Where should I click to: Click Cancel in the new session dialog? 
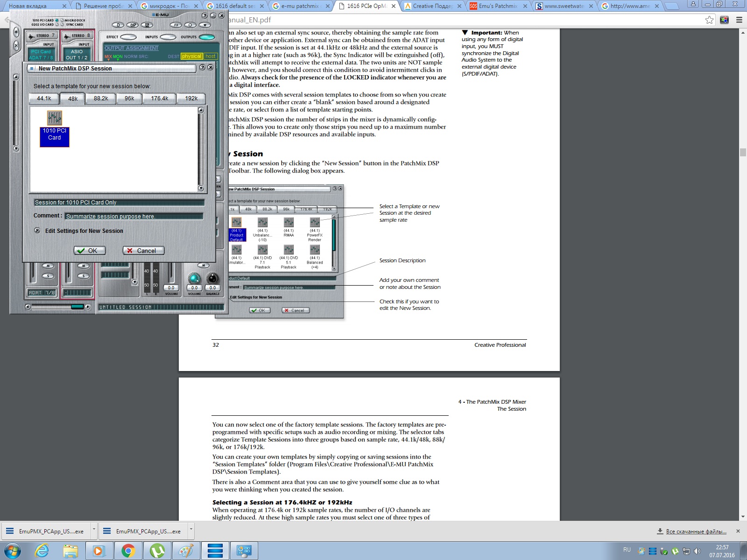[x=143, y=251]
